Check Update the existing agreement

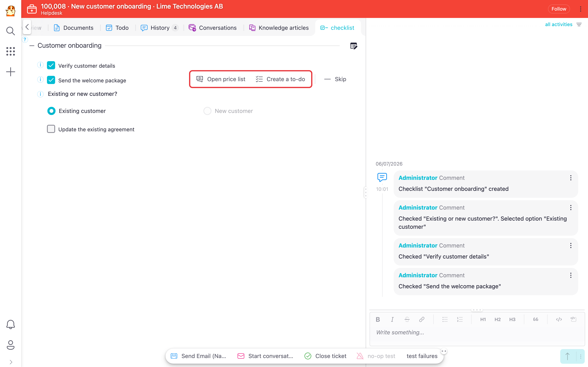(x=51, y=129)
